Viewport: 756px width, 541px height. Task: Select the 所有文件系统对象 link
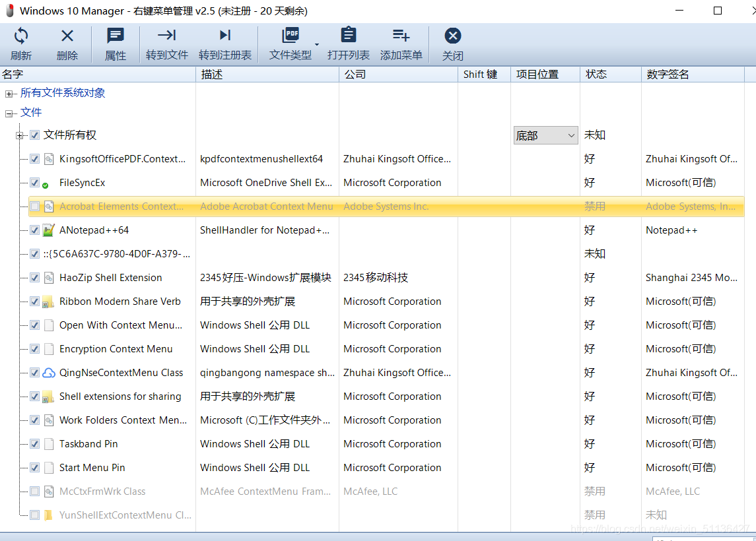point(63,93)
